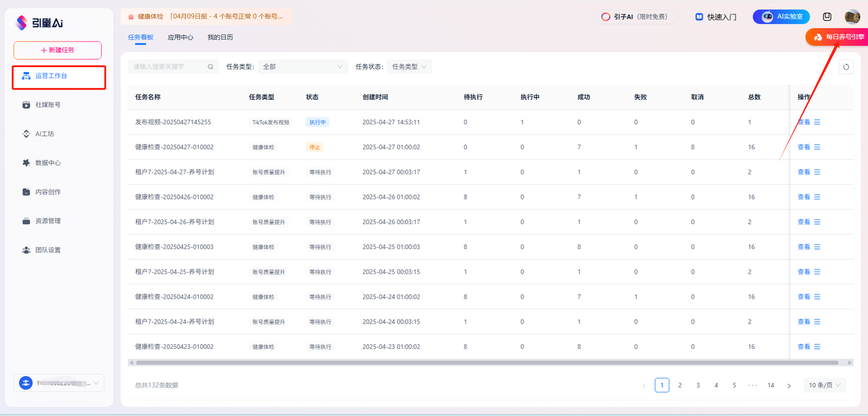The image size is (868, 416).
Task: Go to page 5
Action: (734, 385)
